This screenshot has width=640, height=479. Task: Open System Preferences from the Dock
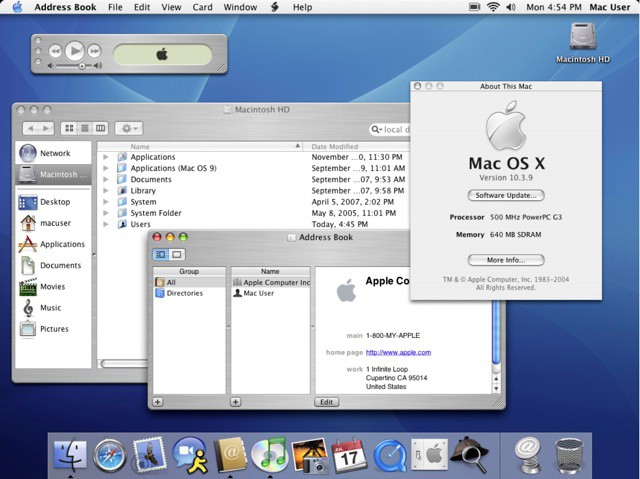pyautogui.click(x=429, y=456)
